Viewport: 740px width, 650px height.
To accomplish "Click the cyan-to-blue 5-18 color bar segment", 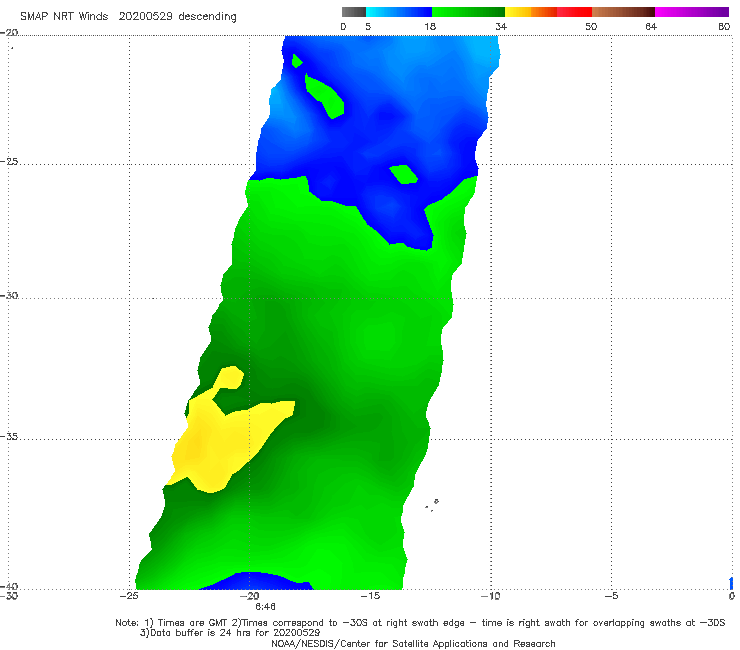I will click(x=399, y=12).
